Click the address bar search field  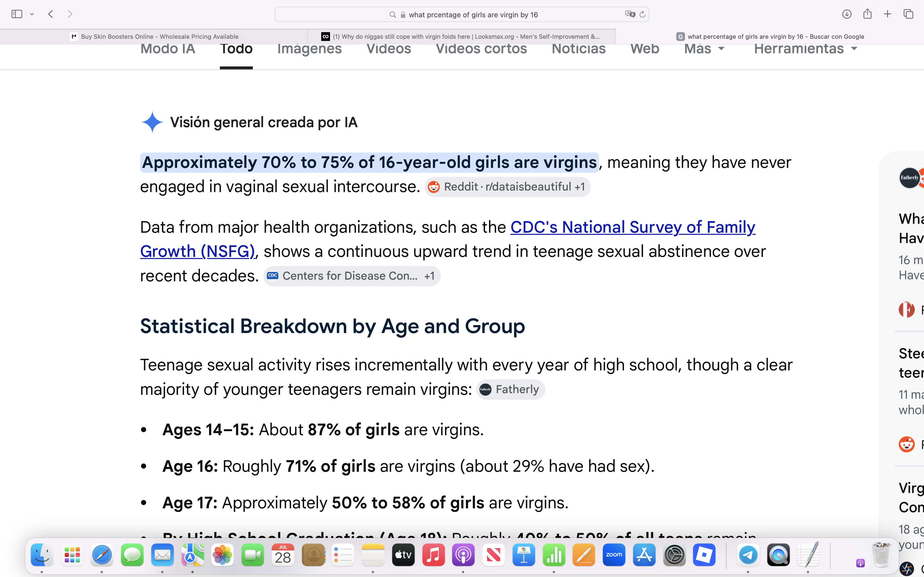coord(462,15)
